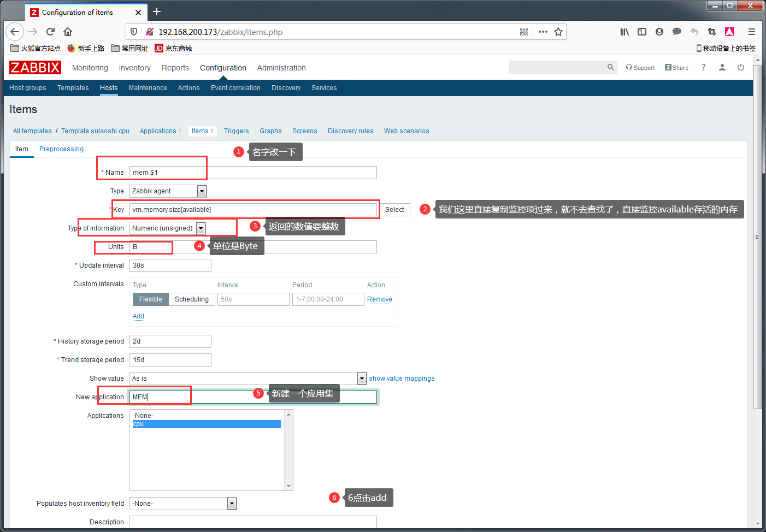766x532 pixels.
Task: Select the Flexible interval type
Action: [150, 299]
